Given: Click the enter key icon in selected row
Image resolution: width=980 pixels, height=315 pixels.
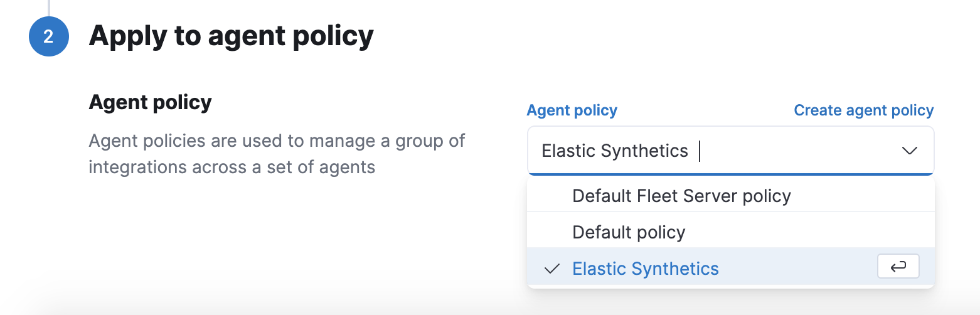Looking at the screenshot, I should (898, 267).
